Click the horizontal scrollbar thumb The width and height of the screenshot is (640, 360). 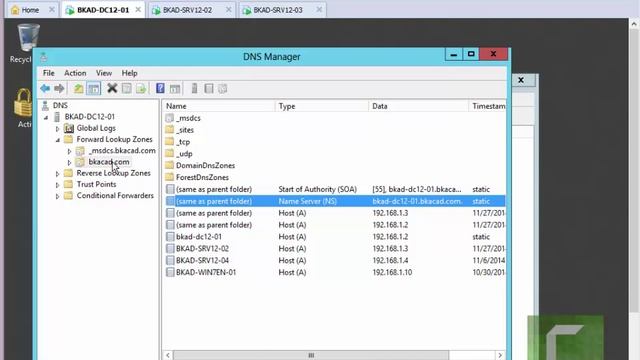311,355
